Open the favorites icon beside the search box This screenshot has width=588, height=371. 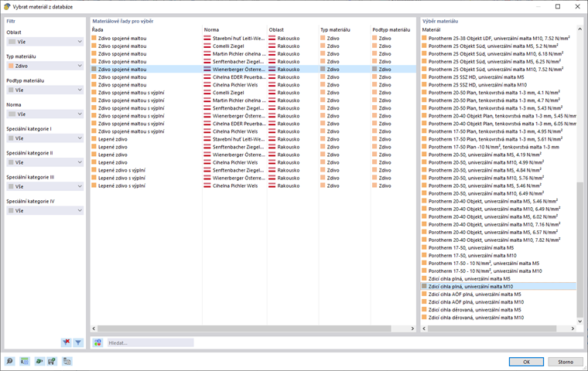click(98, 342)
